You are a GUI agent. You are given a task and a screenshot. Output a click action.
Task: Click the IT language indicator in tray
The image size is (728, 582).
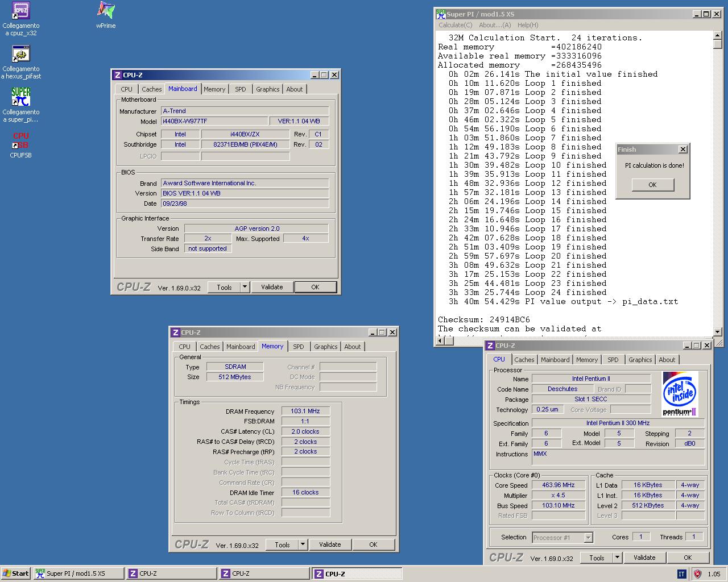click(x=681, y=574)
